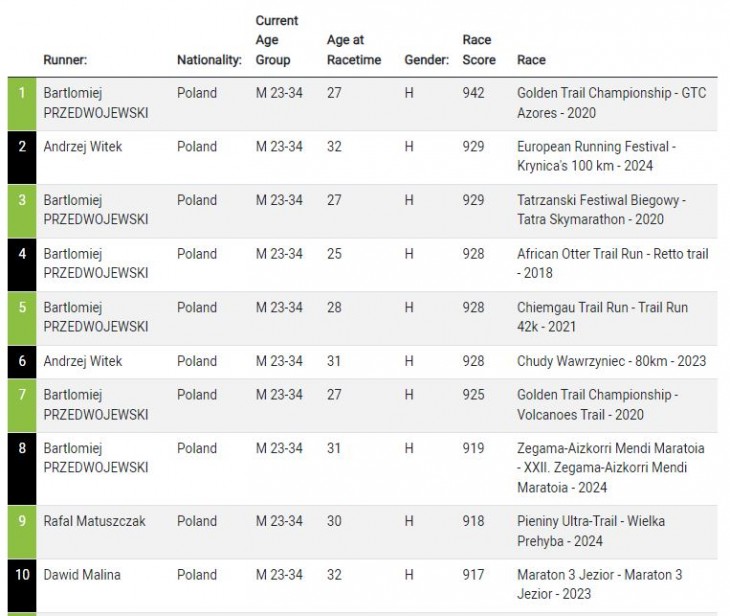Open African Otter Trail Run Retto trail race
The image size is (730, 616).
612,264
